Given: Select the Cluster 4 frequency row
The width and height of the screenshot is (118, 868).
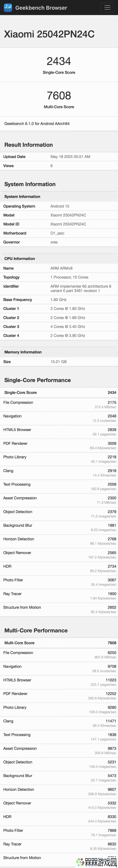Looking at the screenshot, I should click(59, 336).
